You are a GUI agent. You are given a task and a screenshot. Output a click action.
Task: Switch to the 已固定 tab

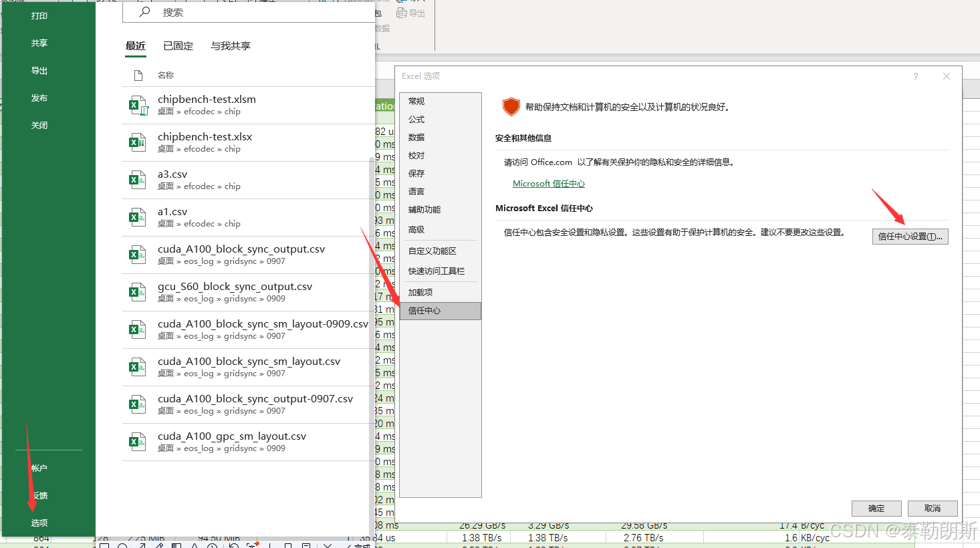178,46
